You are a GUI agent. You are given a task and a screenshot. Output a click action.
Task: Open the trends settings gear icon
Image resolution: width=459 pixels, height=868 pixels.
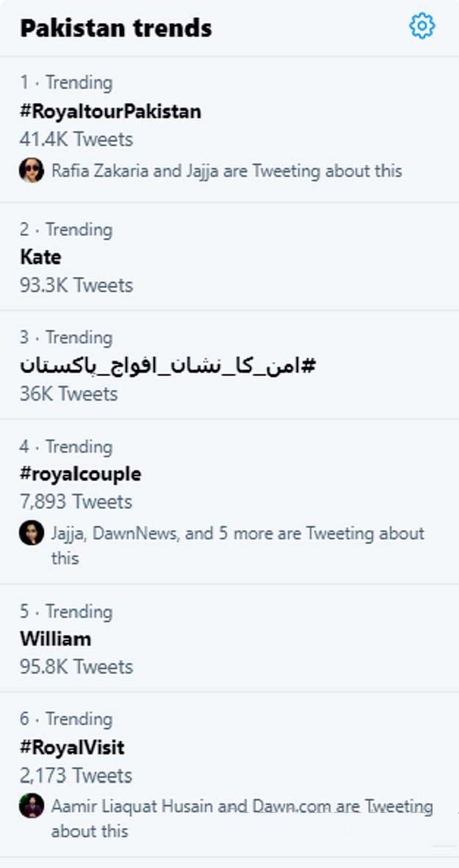click(422, 27)
